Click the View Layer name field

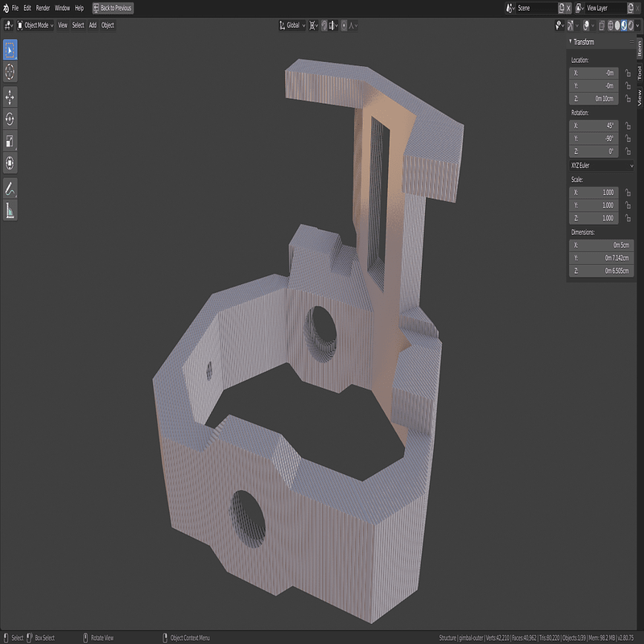(605, 8)
